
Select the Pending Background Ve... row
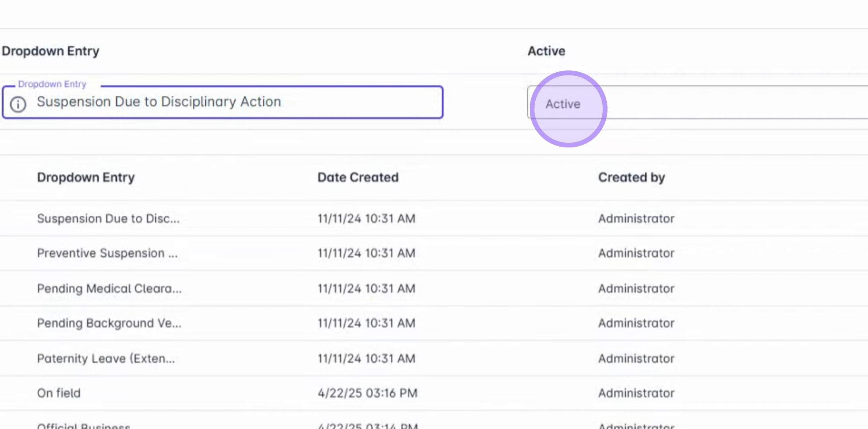109,323
